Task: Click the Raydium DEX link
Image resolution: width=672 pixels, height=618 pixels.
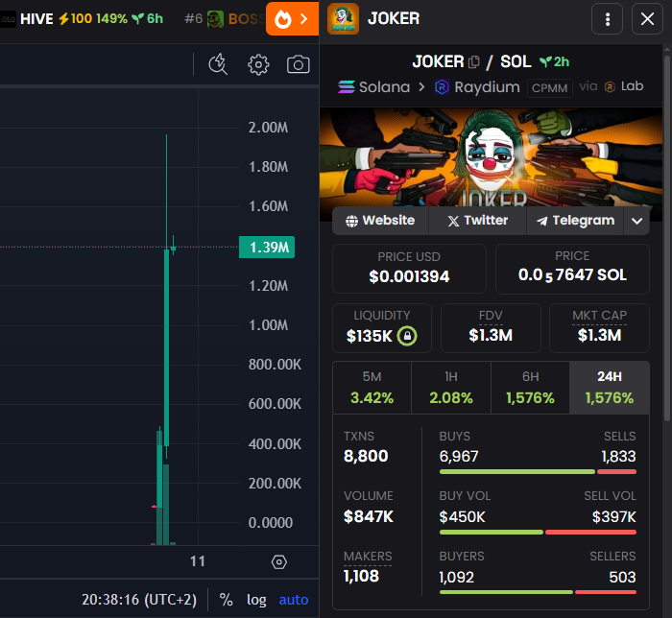Action: click(x=477, y=87)
